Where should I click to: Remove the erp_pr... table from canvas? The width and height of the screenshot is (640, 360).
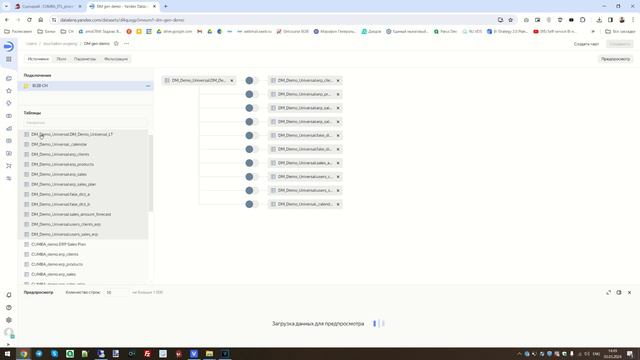point(338,94)
